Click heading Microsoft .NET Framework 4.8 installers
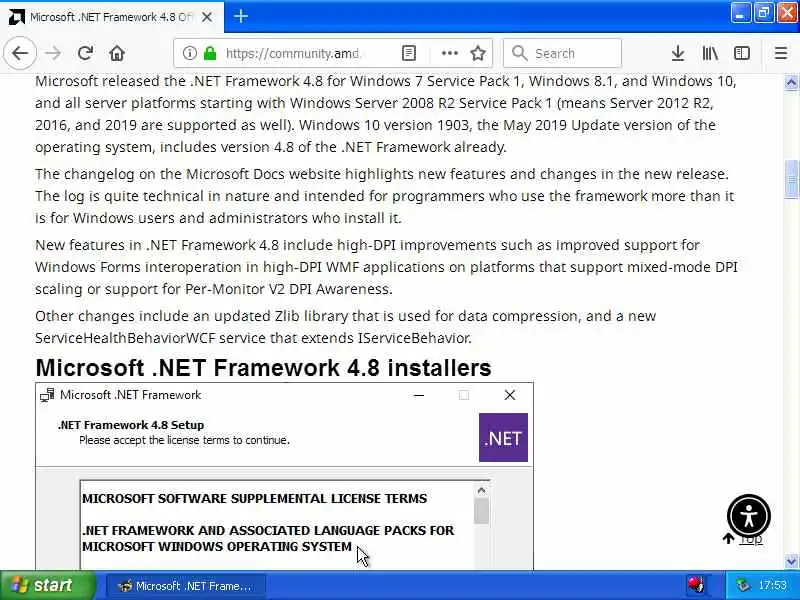 point(263,367)
